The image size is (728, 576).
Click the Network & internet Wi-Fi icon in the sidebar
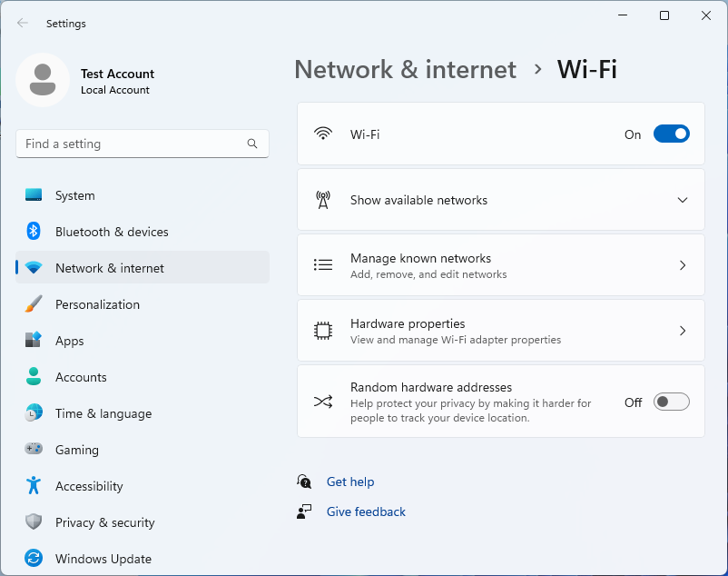coord(34,268)
